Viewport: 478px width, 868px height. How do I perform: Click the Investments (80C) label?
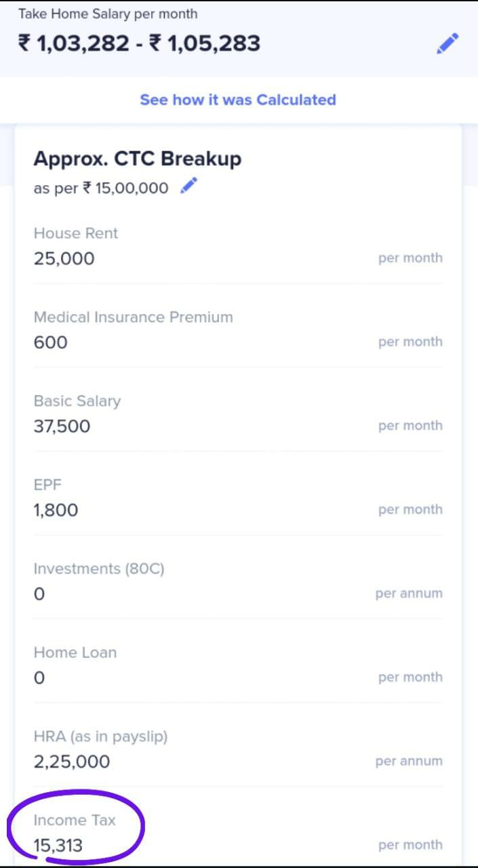point(99,569)
